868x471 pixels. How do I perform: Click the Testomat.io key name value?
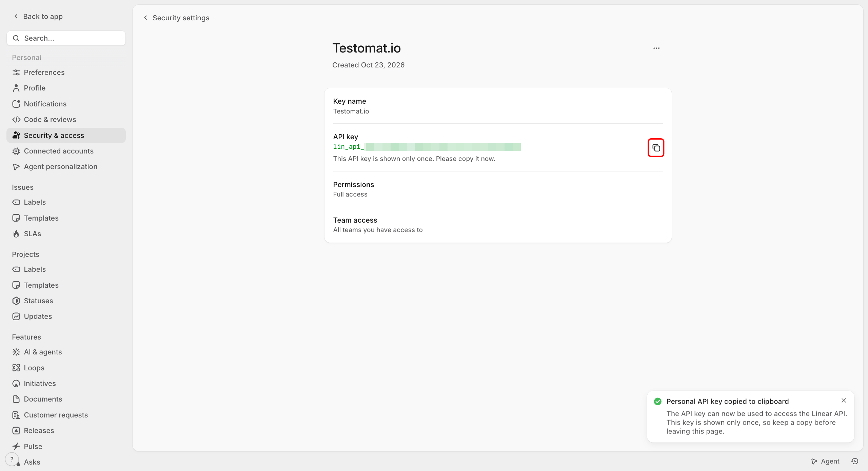click(x=351, y=111)
